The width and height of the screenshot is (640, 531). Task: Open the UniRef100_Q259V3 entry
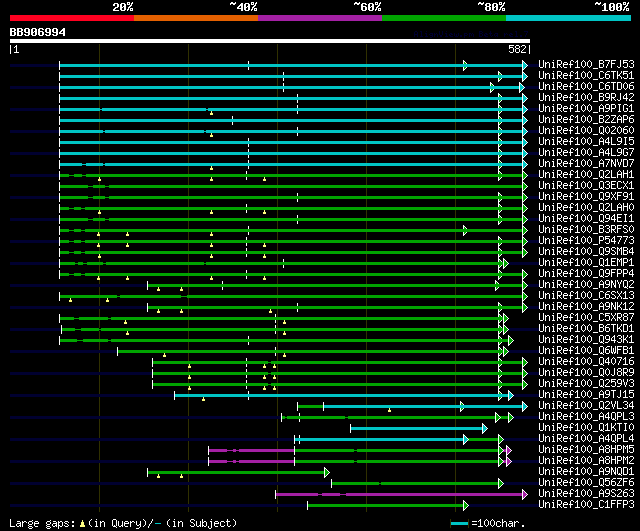pos(586,384)
